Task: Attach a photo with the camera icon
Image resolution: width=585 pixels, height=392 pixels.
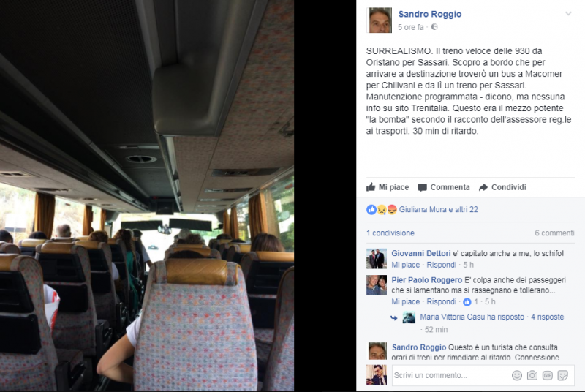Action: click(532, 375)
